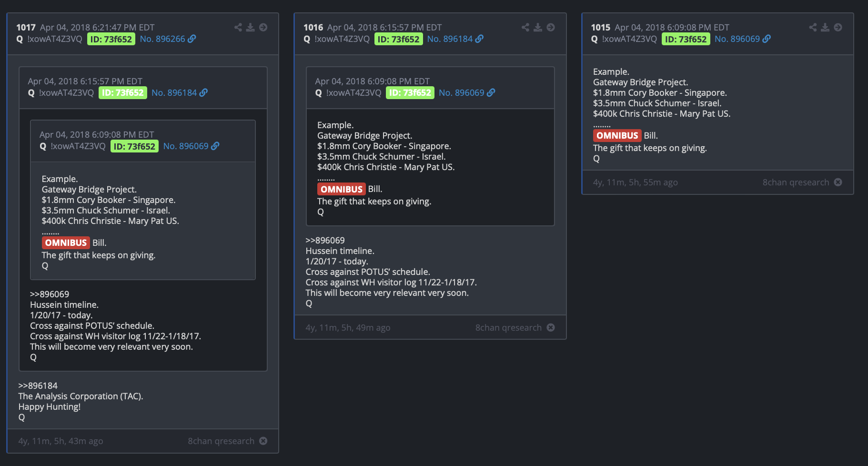The image size is (868, 466).
Task: Click "$3.5mm Chuck Schumer - Israel." in post 1015
Action: click(x=657, y=103)
